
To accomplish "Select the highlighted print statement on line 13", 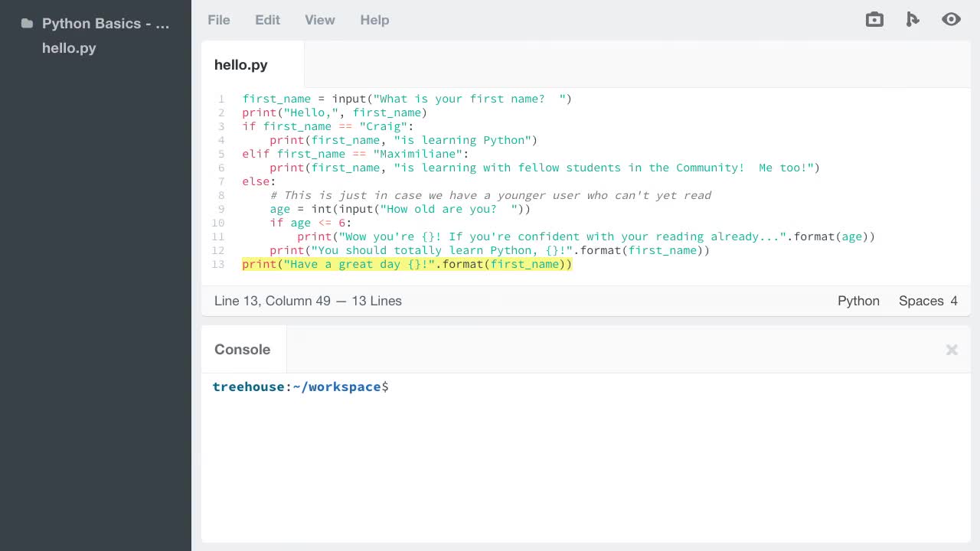I will click(406, 264).
